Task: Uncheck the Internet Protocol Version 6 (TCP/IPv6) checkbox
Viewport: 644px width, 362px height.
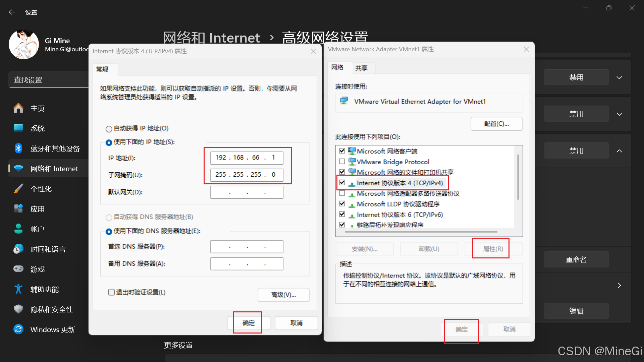Action: point(342,215)
